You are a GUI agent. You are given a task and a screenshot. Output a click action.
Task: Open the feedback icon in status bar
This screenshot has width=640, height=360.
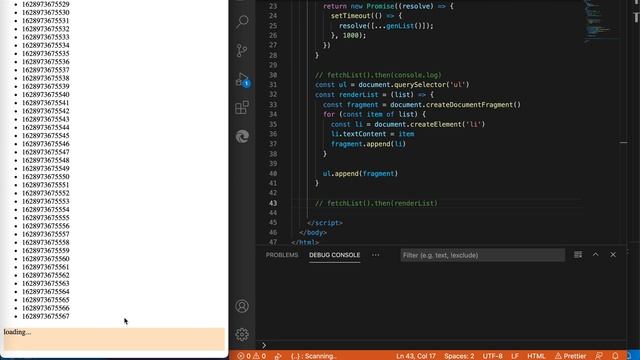(599, 356)
